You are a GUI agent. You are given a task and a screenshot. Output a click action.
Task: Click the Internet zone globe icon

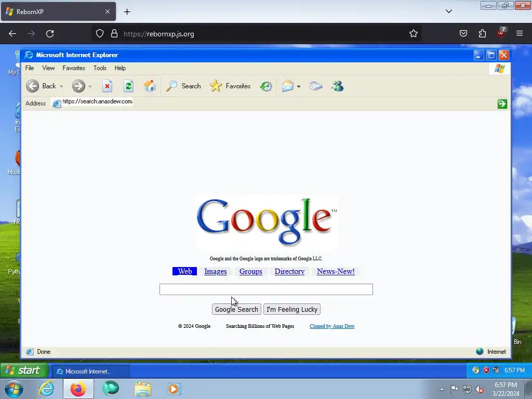(x=480, y=352)
